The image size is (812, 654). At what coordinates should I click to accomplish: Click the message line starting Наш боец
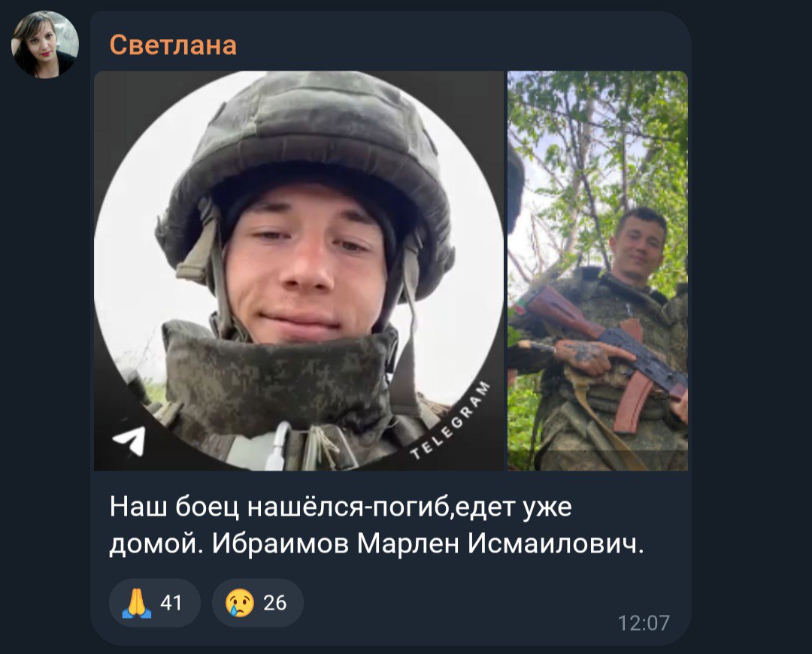coord(341,507)
